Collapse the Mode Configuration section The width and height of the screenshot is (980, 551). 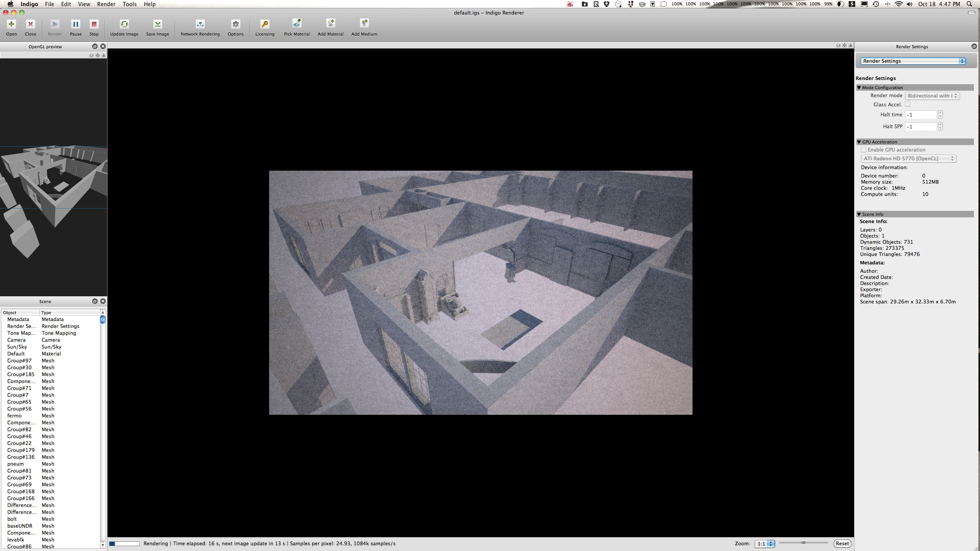859,88
